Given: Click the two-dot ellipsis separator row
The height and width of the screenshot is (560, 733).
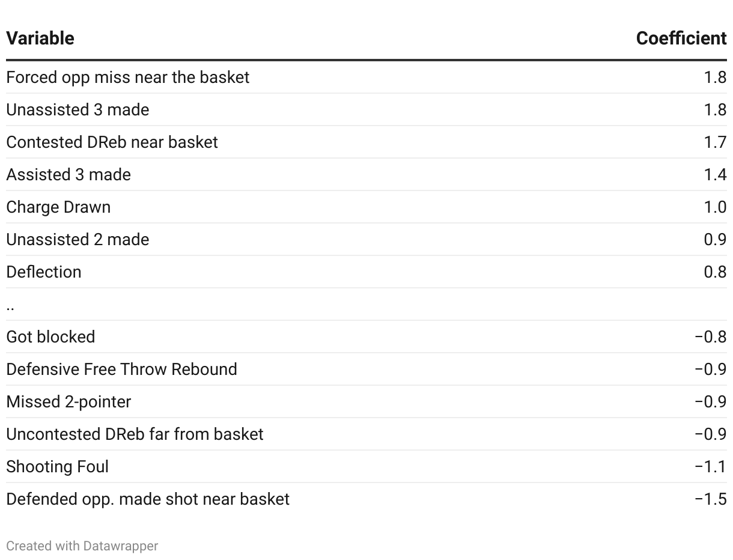Looking at the screenshot, I should pos(10,306).
